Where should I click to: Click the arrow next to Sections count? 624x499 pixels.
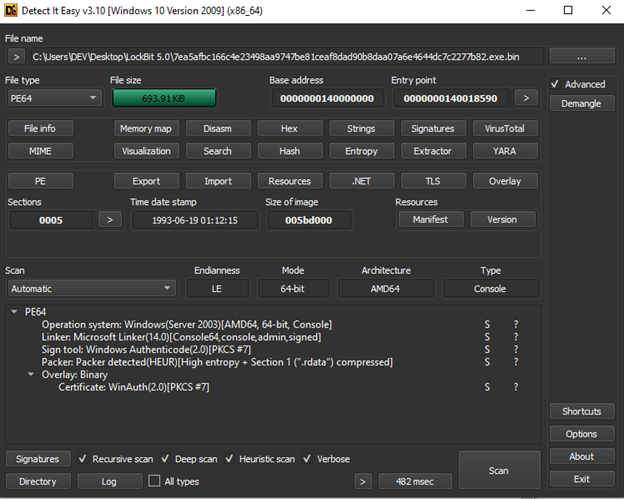click(109, 219)
